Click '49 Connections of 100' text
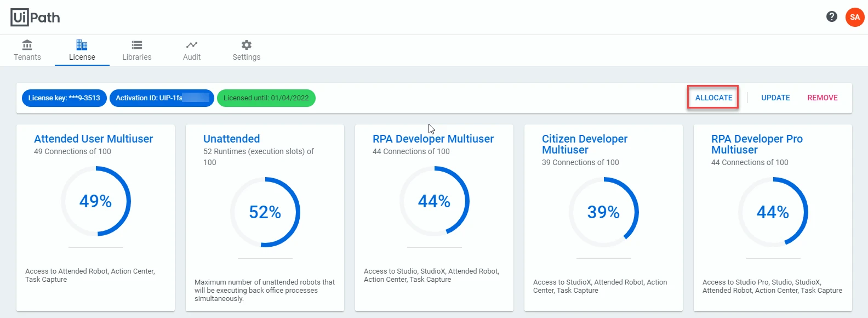The height and width of the screenshot is (318, 868). [x=72, y=151]
